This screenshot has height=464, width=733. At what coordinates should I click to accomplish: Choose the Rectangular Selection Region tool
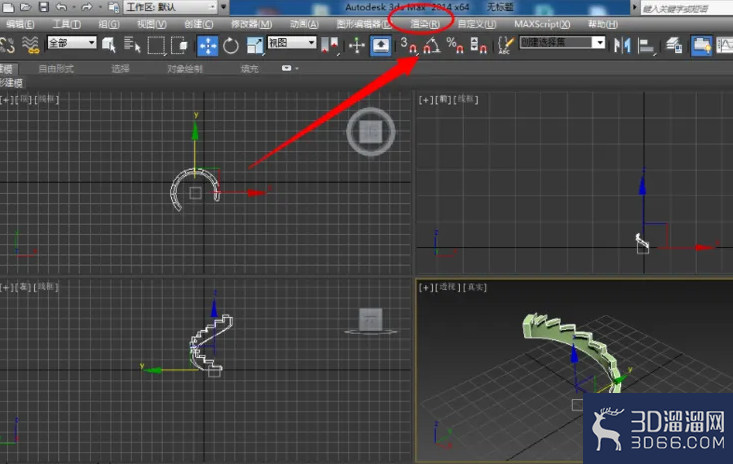(x=156, y=45)
